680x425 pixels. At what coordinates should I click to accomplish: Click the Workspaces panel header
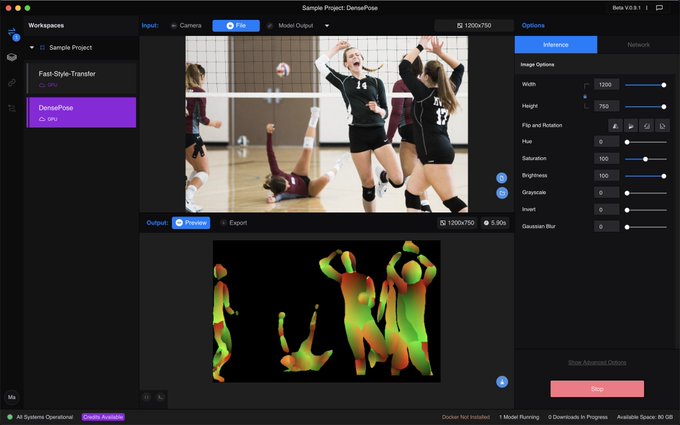pos(46,26)
